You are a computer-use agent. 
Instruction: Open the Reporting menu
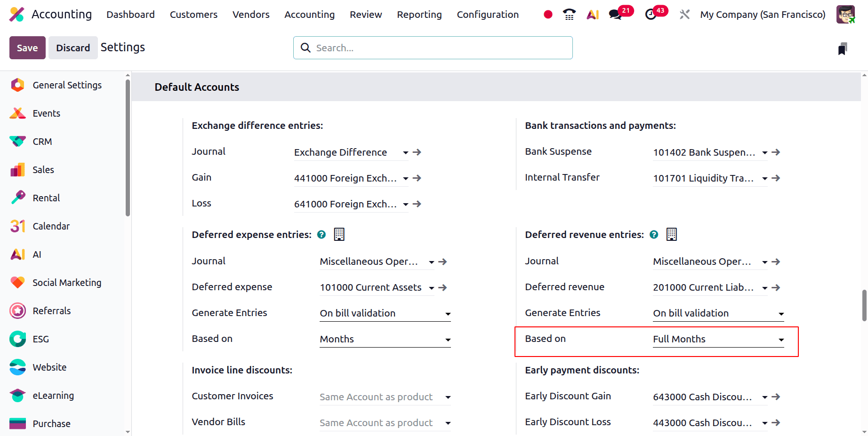point(419,15)
